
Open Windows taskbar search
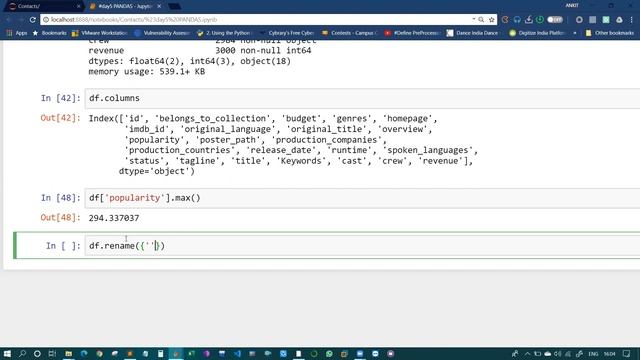22,353
